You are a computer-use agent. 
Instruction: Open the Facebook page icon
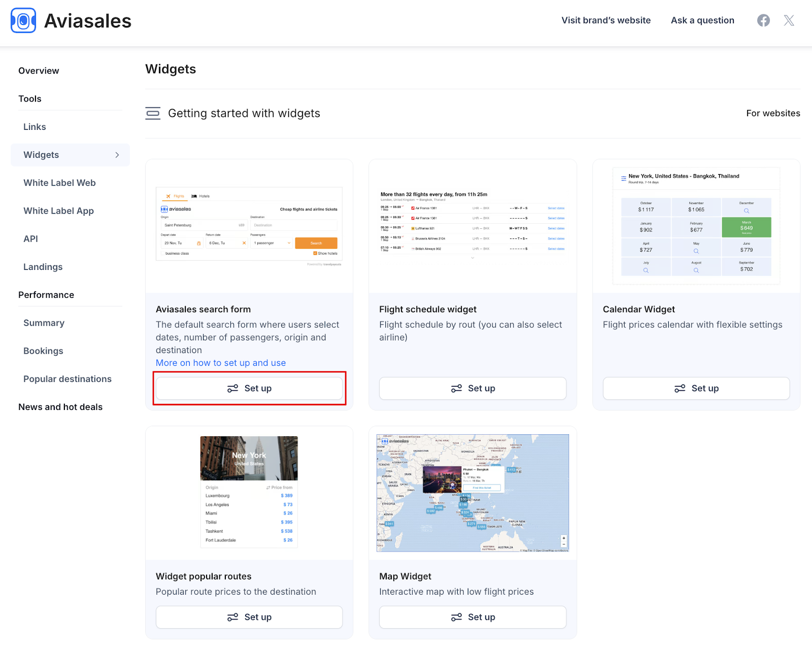[763, 20]
